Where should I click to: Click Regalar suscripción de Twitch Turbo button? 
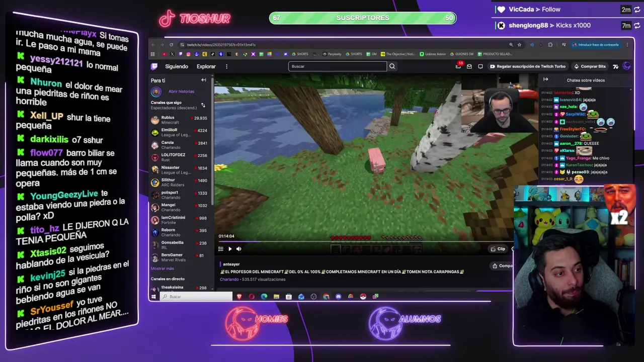[528, 66]
